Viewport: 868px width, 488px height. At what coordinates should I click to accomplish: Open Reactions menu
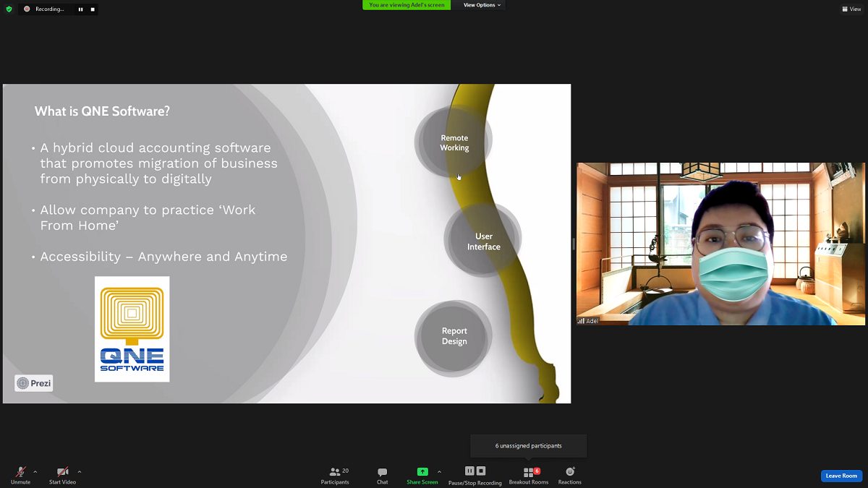pyautogui.click(x=570, y=475)
